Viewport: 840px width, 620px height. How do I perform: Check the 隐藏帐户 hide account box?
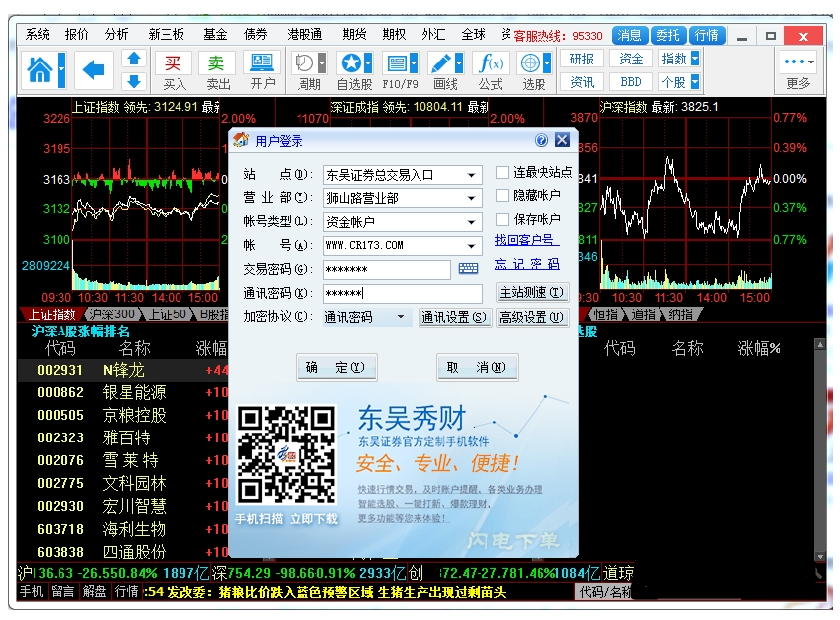pyautogui.click(x=502, y=196)
